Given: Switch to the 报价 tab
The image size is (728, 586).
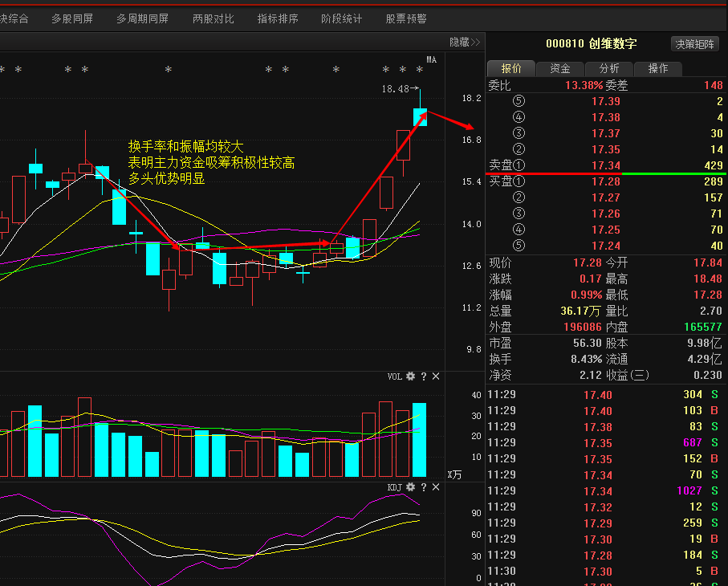Looking at the screenshot, I should coord(511,68).
